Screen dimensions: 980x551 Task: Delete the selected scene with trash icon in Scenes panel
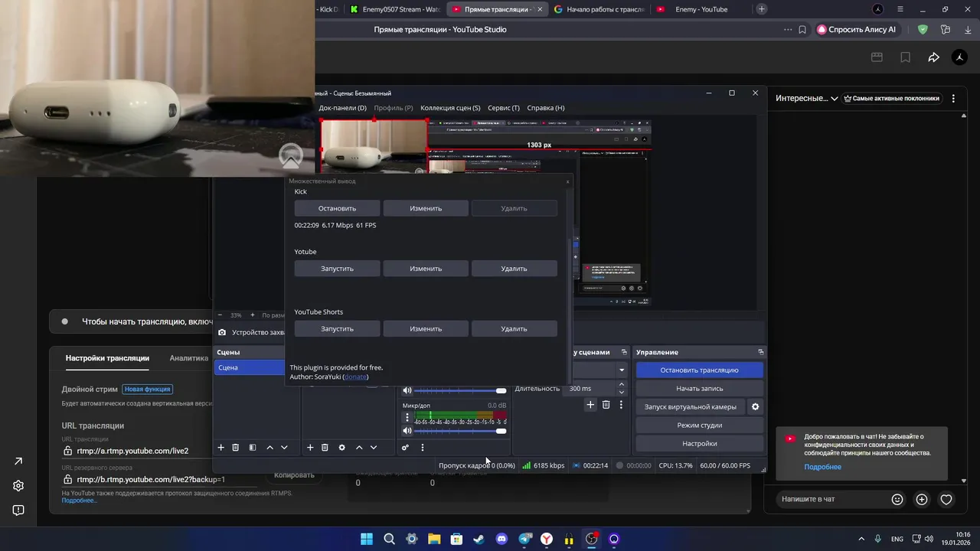236,448
